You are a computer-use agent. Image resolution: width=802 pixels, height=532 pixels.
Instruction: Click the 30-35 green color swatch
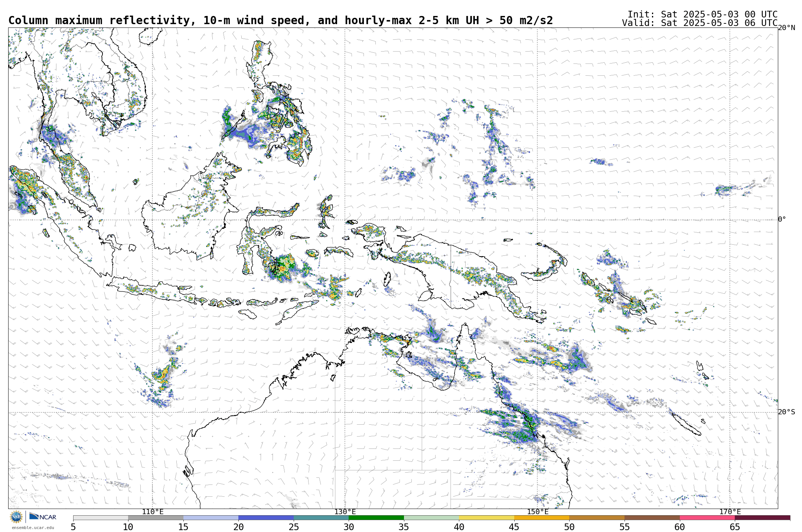coord(376,518)
